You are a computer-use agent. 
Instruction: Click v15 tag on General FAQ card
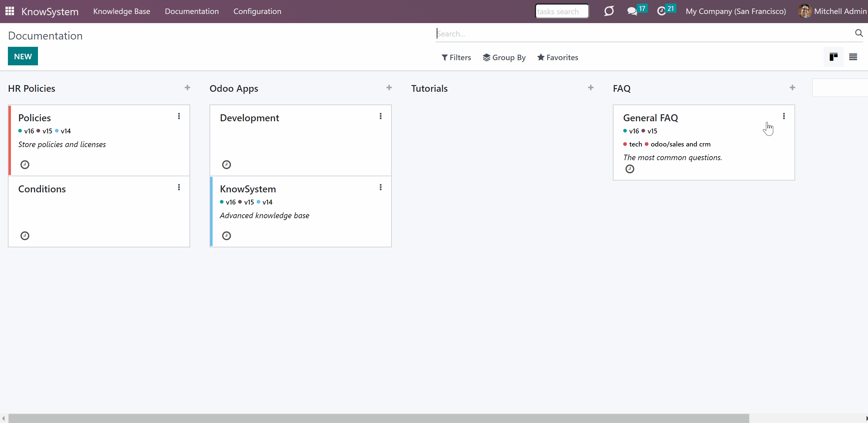pos(649,131)
